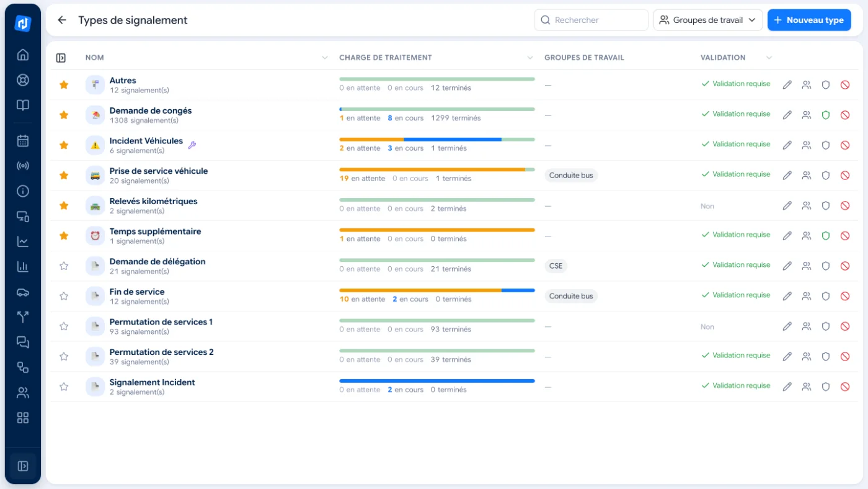Open the line chart icon in sidebar
Image resolution: width=868 pixels, height=489 pixels.
pyautogui.click(x=23, y=241)
